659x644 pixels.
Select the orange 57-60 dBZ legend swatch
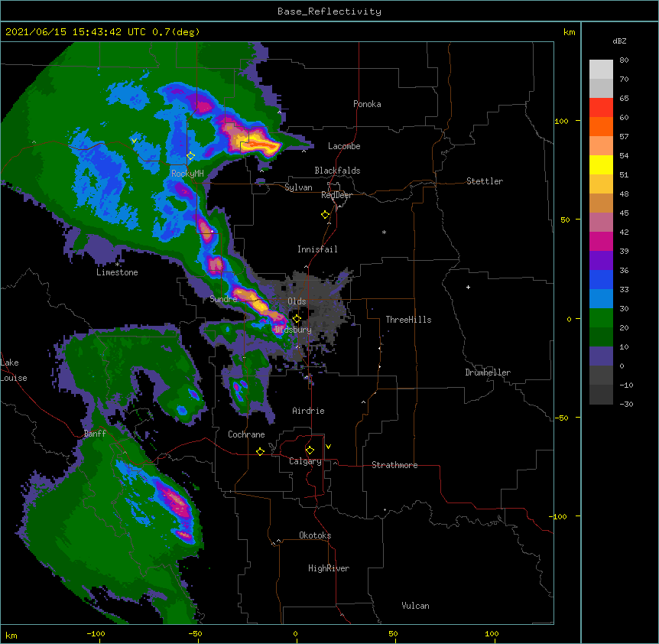coord(601,126)
